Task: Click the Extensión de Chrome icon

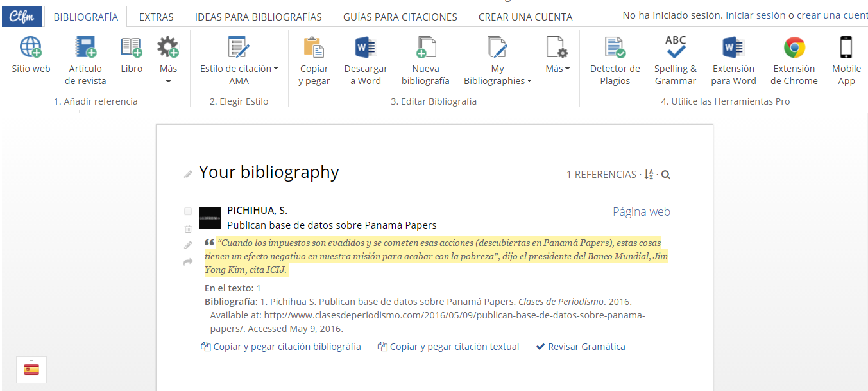Action: [794, 48]
